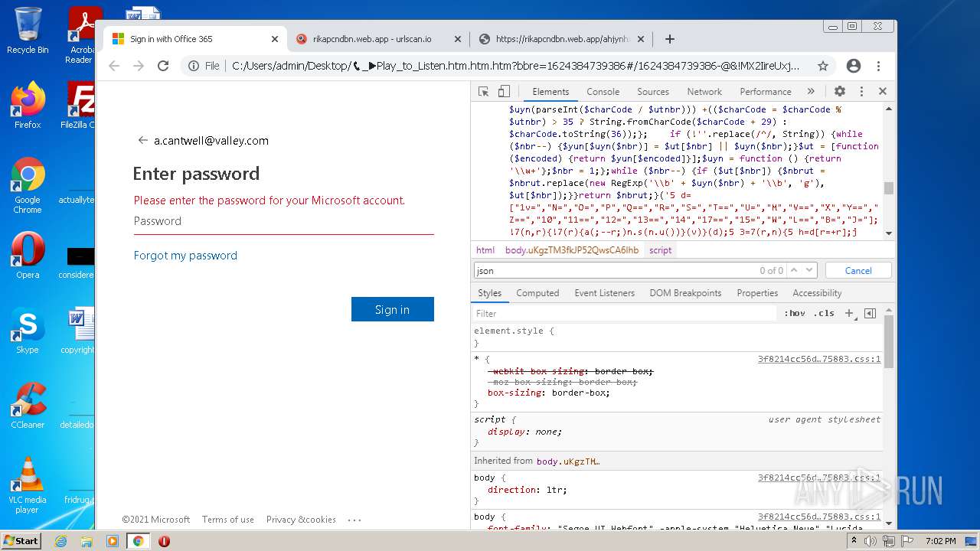This screenshot has width=980, height=551.
Task: Cancel the DevTools search
Action: [x=858, y=270]
